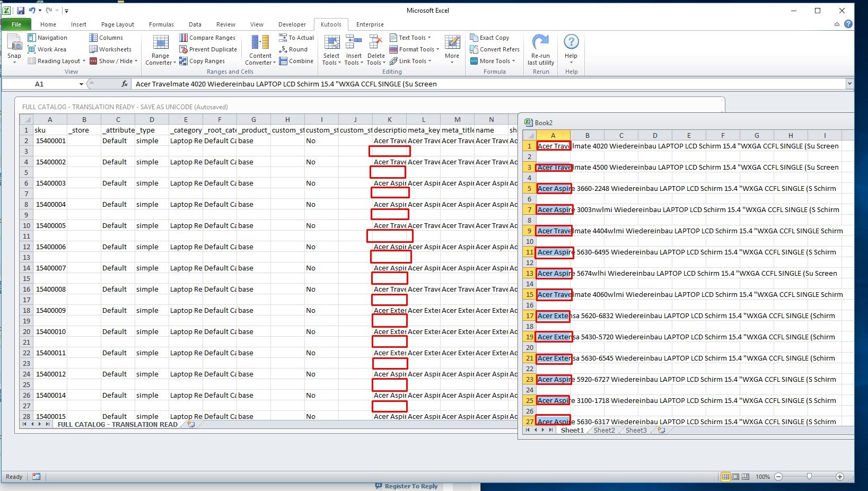
Task: Expand the formula bar
Action: point(849,83)
